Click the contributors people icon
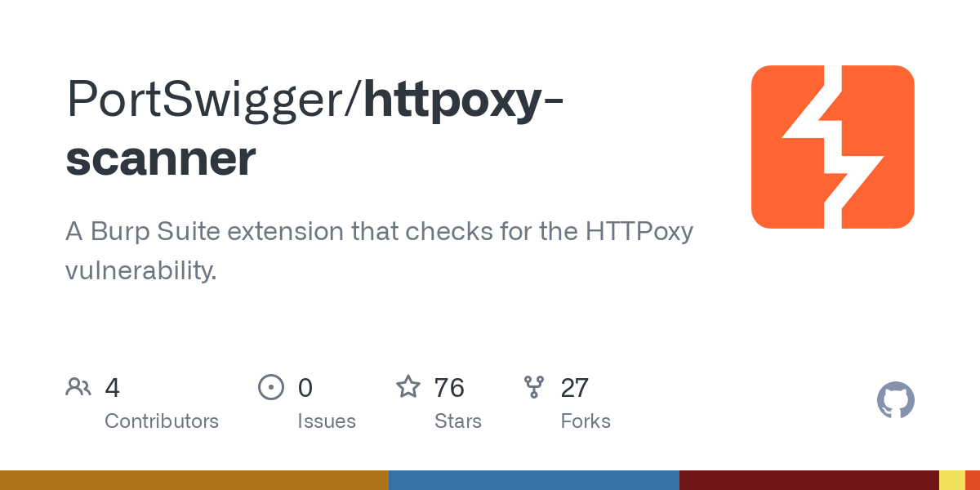This screenshot has width=980, height=490. pyautogui.click(x=78, y=387)
